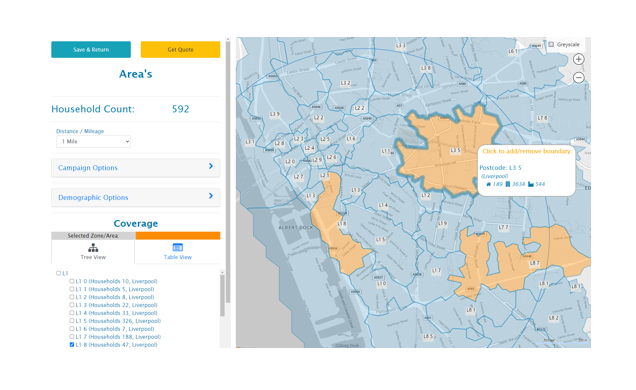Uncheck L1 8 (Households 47, Liverpool)
This screenshot has width=636, height=390.
coord(72,345)
